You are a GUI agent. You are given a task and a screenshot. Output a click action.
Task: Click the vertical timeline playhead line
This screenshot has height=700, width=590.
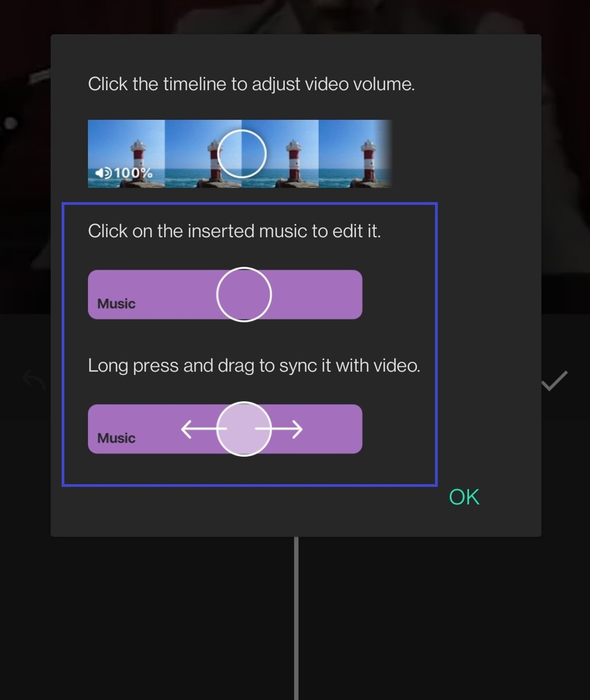[x=296, y=618]
